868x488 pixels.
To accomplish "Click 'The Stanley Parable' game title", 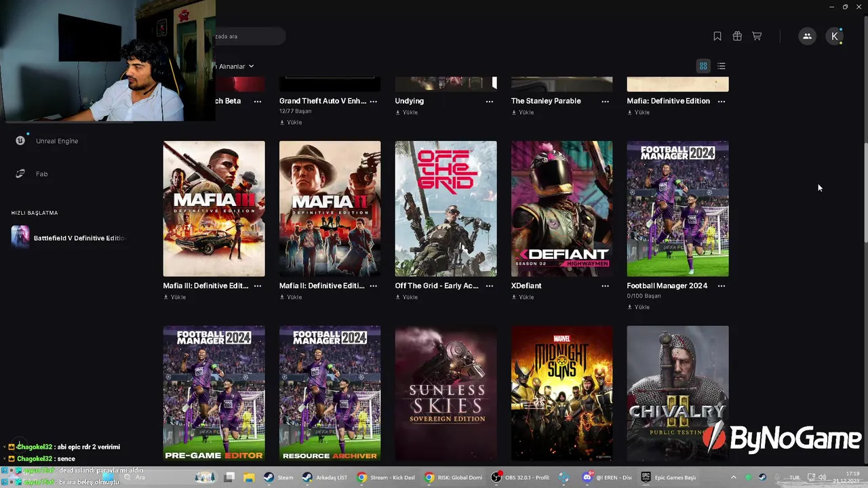I will tap(546, 101).
